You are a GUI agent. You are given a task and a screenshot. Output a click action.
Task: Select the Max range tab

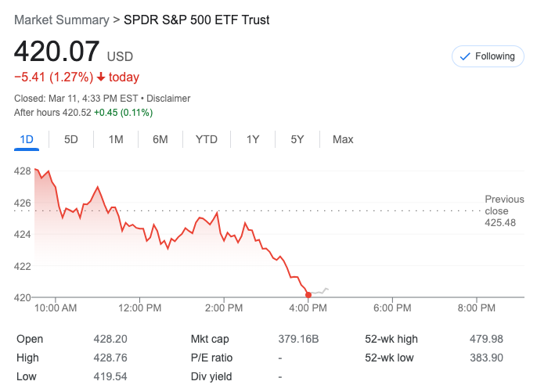[x=343, y=140]
